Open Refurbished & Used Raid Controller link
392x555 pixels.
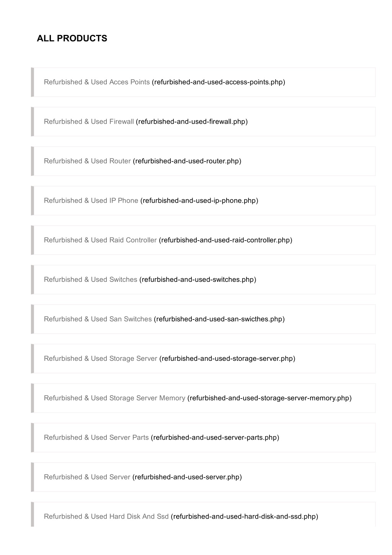click(100, 240)
